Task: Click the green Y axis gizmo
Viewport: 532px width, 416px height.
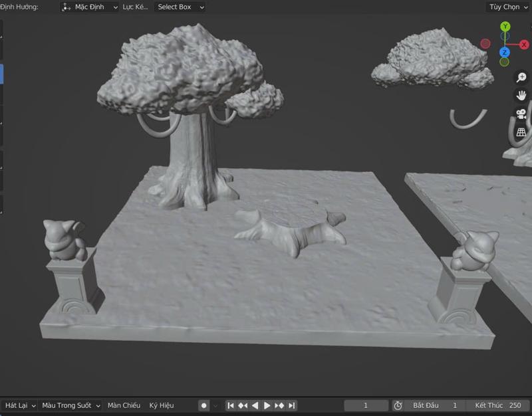Action: [x=505, y=27]
